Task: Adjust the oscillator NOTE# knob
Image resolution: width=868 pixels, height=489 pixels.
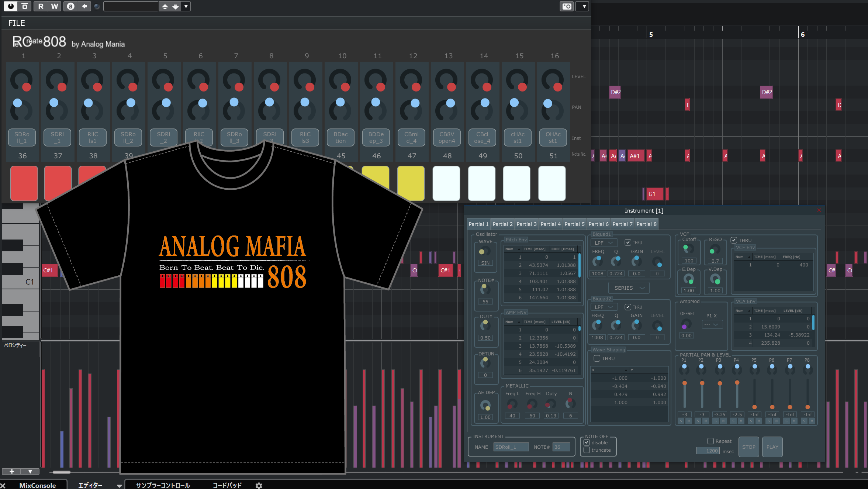Action: pyautogui.click(x=485, y=289)
